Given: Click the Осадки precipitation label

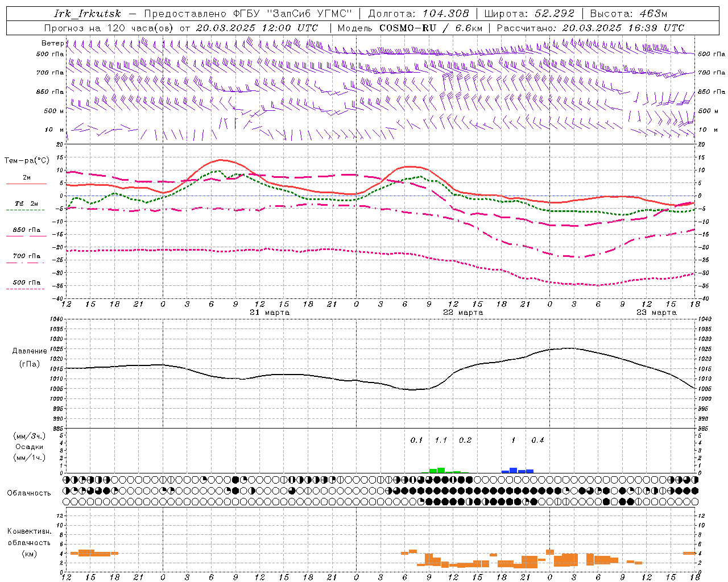Looking at the screenshot, I should pyautogui.click(x=30, y=447).
